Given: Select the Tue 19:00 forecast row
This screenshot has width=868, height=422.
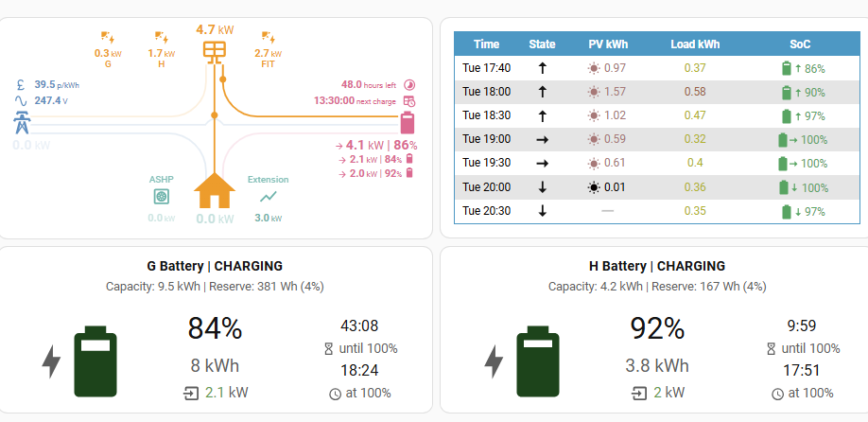Looking at the screenshot, I should pyautogui.click(x=655, y=139).
